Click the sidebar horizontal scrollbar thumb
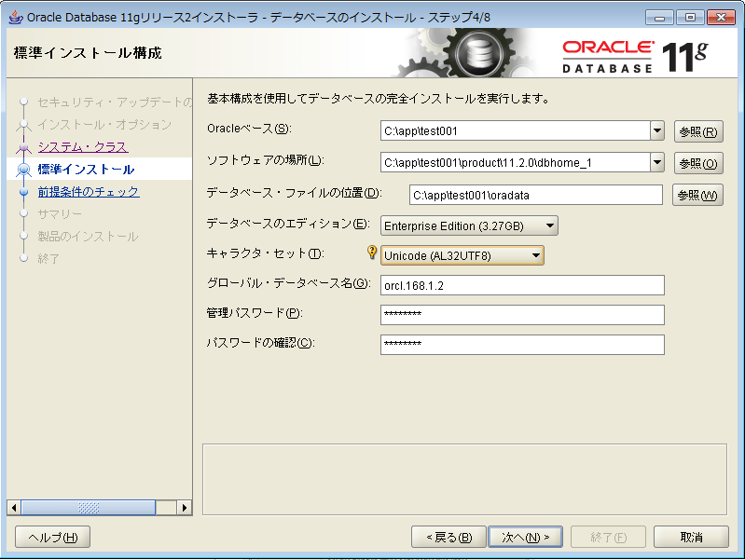The width and height of the screenshot is (745, 560). (x=89, y=508)
